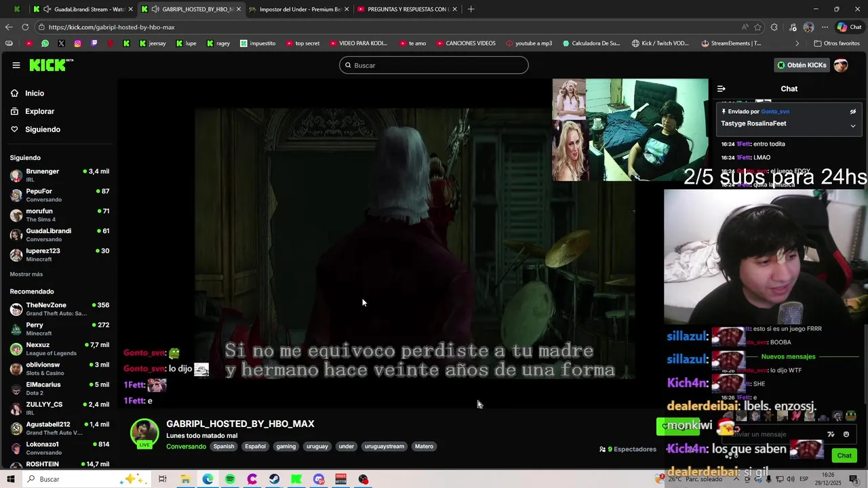Select the Español tag
Viewport: 868px width, 488px height.
click(255, 446)
